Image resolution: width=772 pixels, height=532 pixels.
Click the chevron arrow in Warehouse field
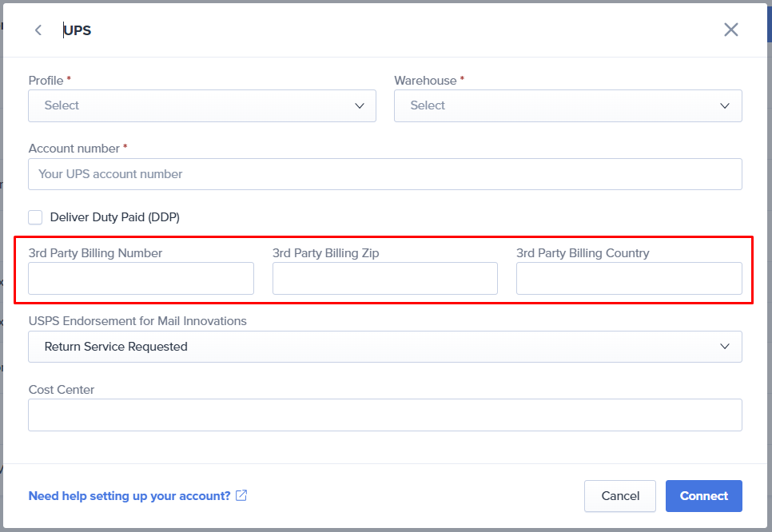725,105
